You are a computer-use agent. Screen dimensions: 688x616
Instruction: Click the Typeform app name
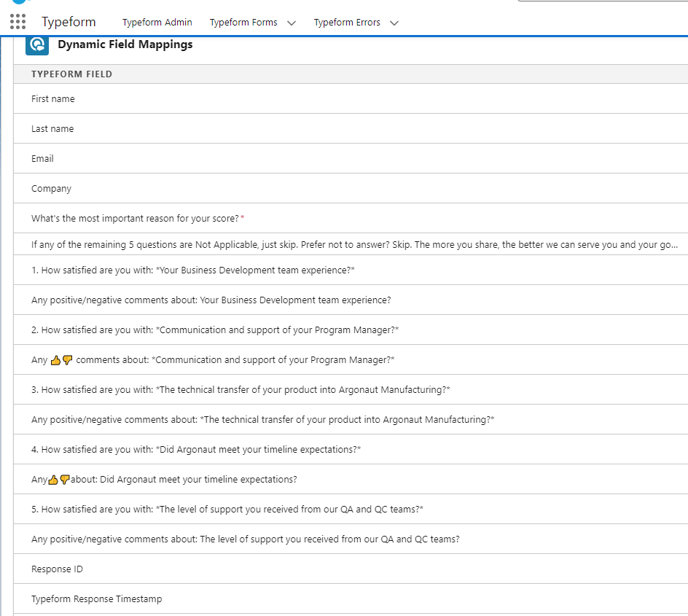coord(69,21)
